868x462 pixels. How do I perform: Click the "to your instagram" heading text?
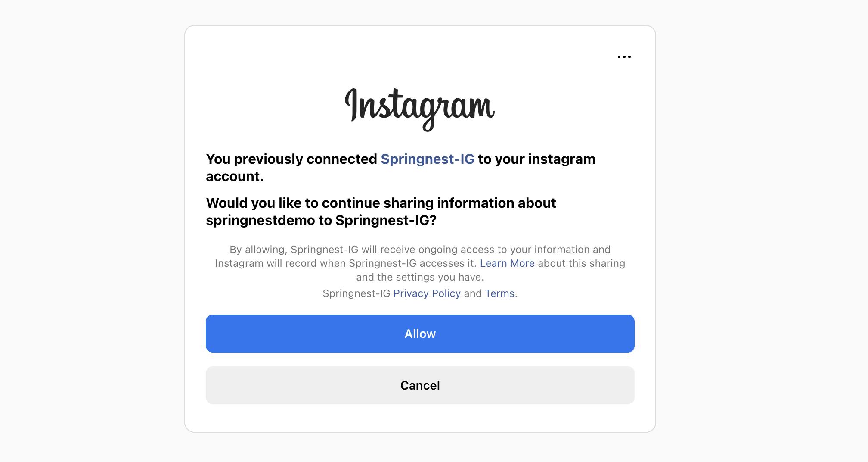(x=536, y=159)
